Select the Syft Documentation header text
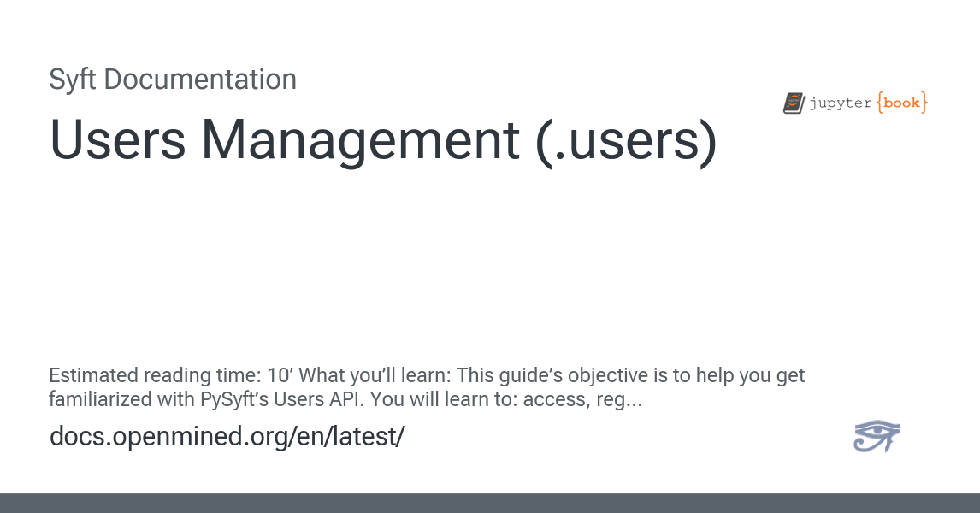The image size is (980, 513). click(x=173, y=80)
